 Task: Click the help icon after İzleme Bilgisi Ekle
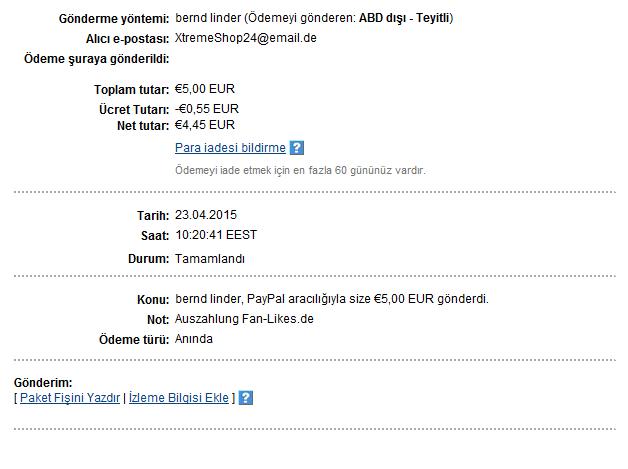(x=246, y=398)
